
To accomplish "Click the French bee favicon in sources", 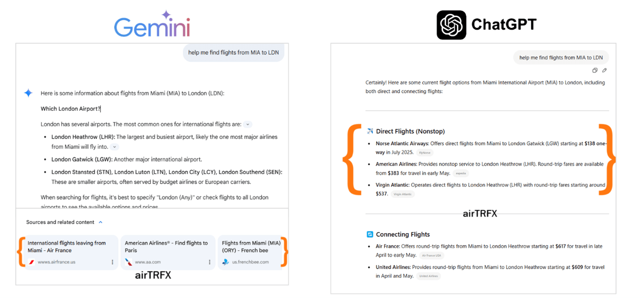I will pyautogui.click(x=226, y=262).
